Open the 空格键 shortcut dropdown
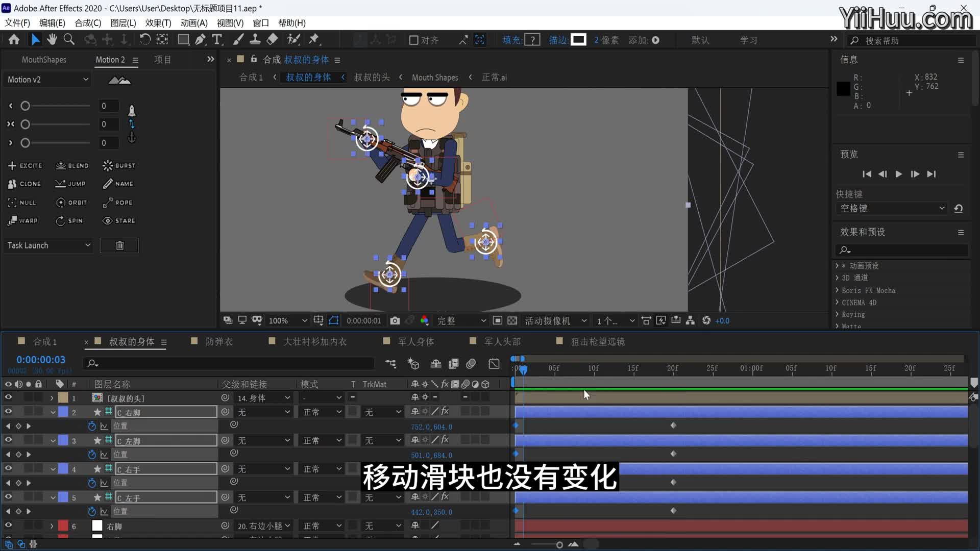This screenshot has width=980, height=551. 892,208
